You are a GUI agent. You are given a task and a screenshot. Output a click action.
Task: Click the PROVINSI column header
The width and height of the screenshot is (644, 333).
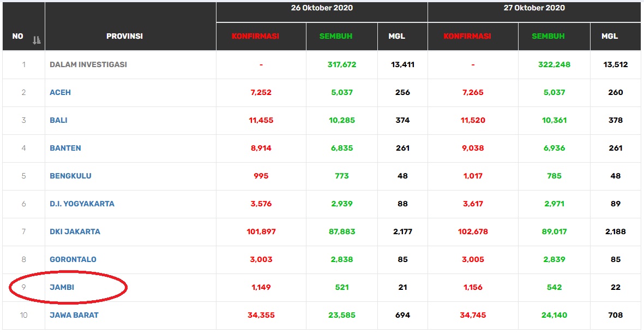pyautogui.click(x=124, y=37)
